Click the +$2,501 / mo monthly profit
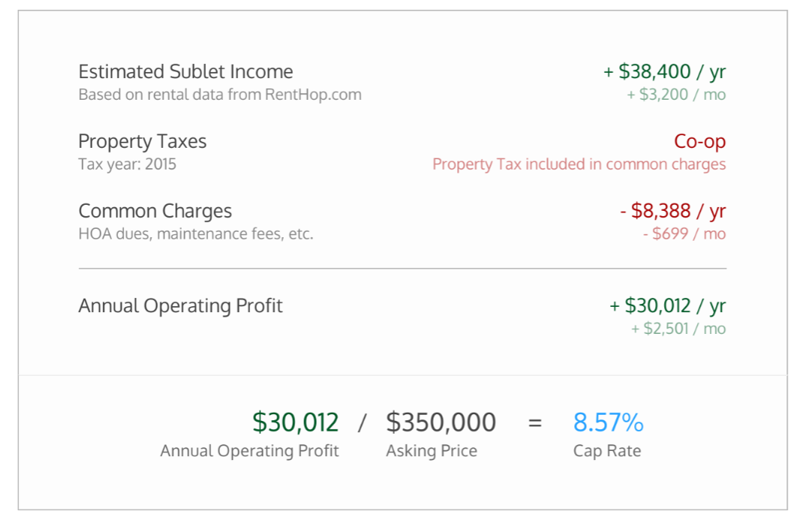This screenshot has height=532, width=800. click(678, 329)
